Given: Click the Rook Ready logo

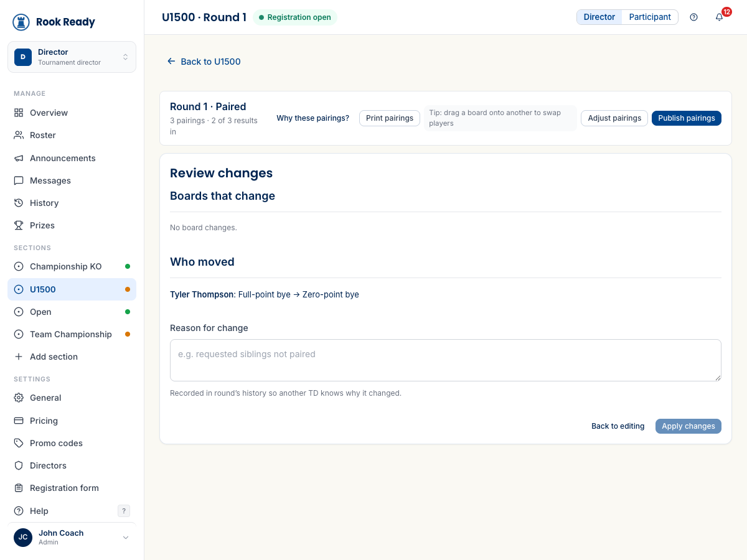Looking at the screenshot, I should 54,22.
